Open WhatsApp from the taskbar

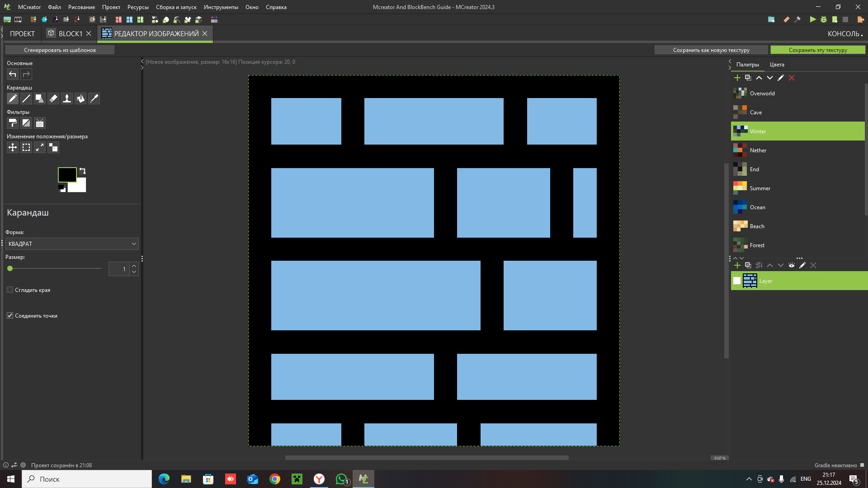[x=341, y=479]
